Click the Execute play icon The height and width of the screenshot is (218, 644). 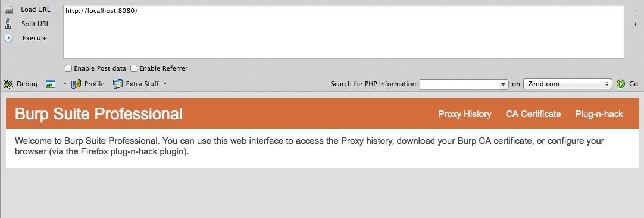pos(8,38)
